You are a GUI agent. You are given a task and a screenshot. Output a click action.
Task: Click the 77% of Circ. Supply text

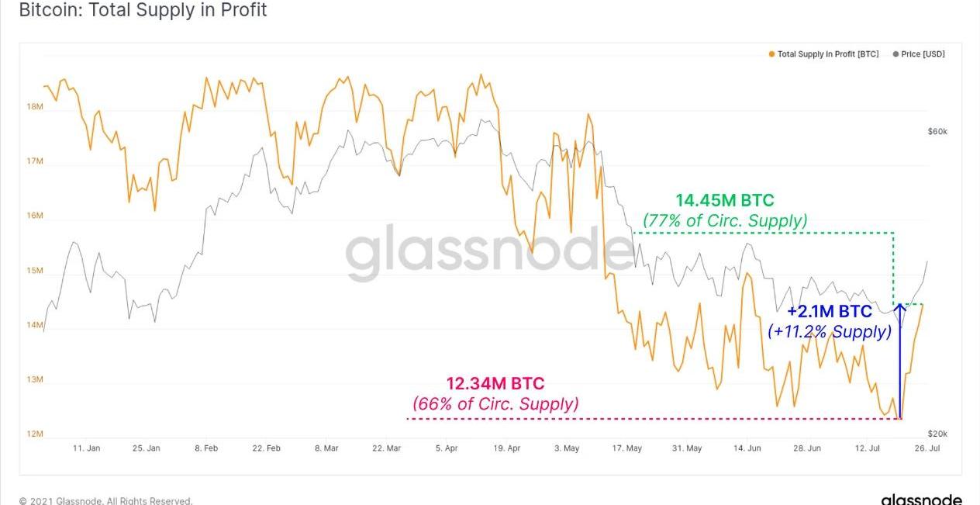click(725, 221)
